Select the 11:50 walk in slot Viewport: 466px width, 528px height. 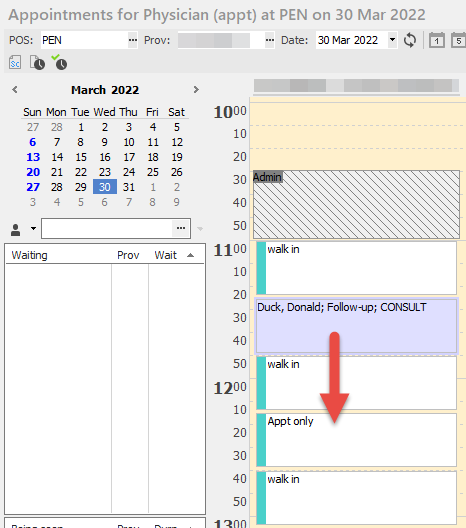tap(356, 383)
